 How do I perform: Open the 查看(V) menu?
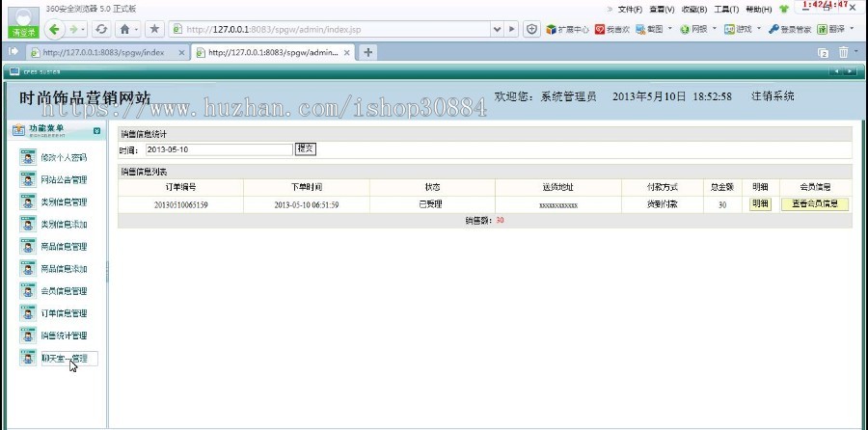[662, 10]
